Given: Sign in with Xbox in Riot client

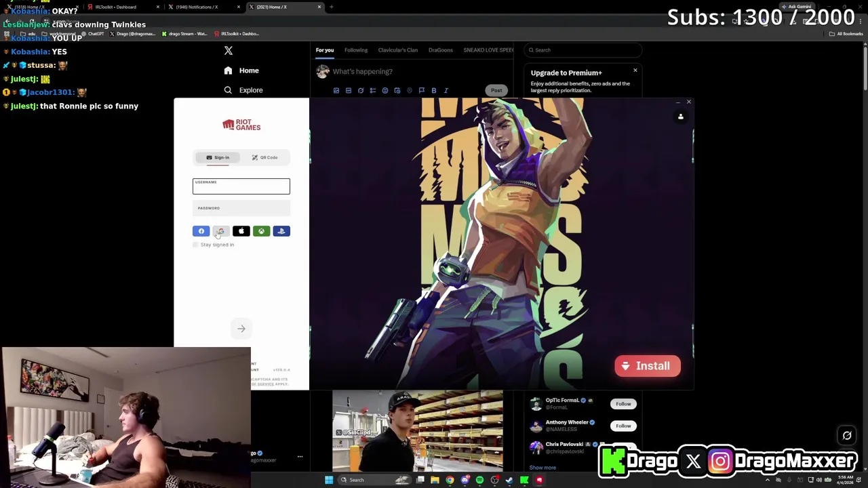Looking at the screenshot, I should coord(261,231).
